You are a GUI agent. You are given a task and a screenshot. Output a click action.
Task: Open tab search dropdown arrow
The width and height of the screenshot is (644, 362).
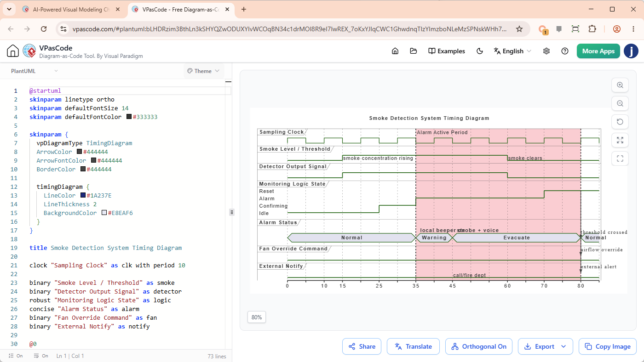point(9,9)
